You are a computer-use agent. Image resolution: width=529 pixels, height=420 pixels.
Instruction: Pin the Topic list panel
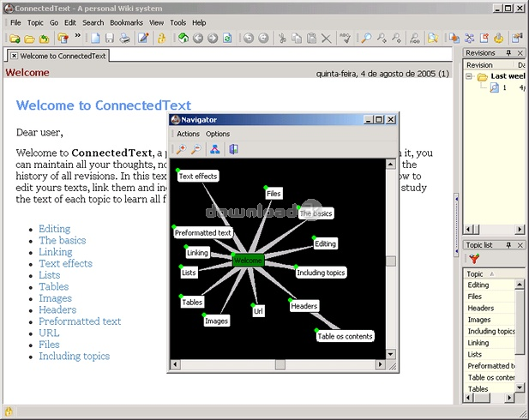(508, 245)
